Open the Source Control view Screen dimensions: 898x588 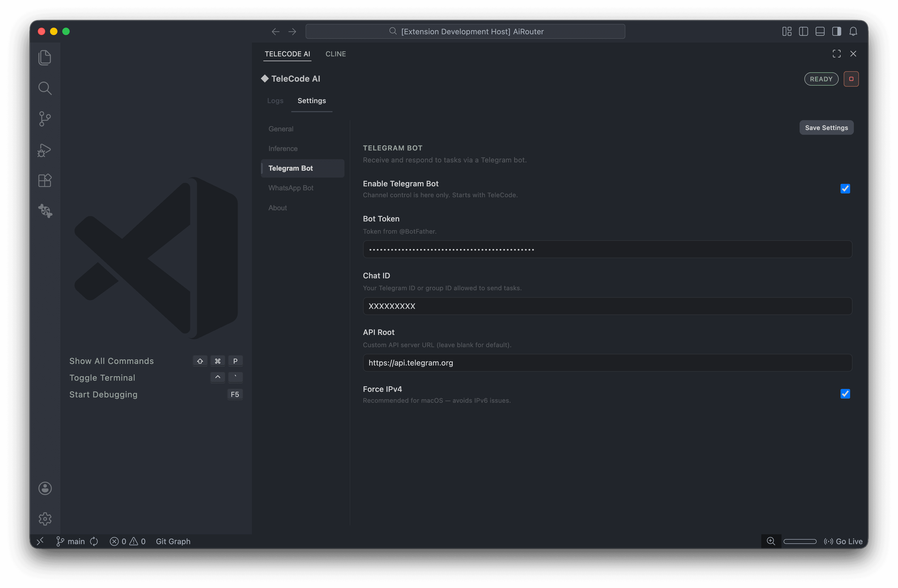45,119
